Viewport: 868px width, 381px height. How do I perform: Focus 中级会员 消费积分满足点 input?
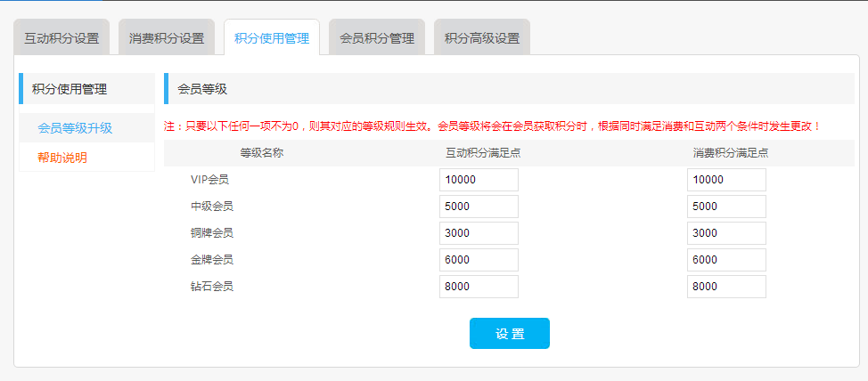click(726, 207)
